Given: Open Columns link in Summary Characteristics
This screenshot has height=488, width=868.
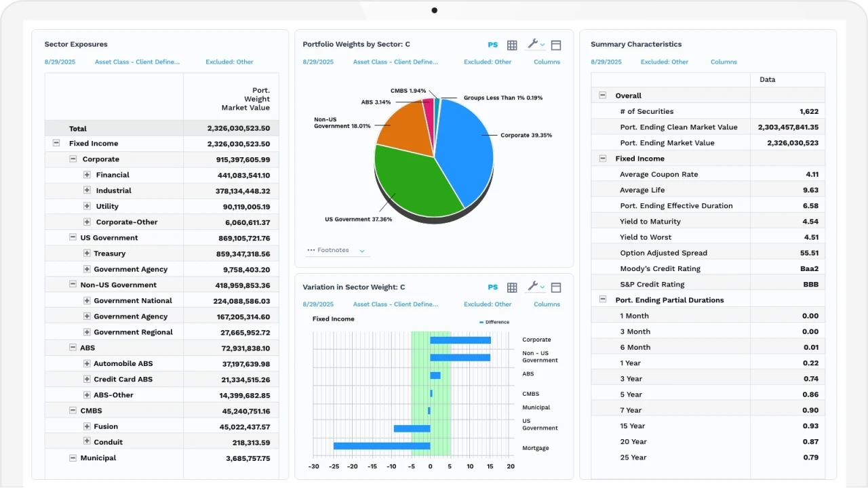Looking at the screenshot, I should point(724,62).
